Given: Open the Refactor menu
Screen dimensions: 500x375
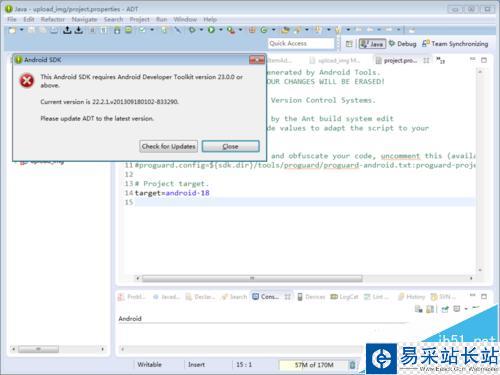Looking at the screenshot, I should click(53, 19).
